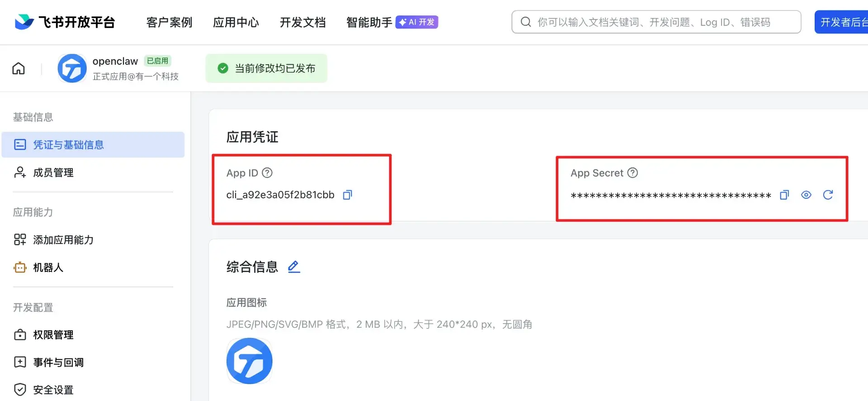This screenshot has width=868, height=401.
Task: Open the 凭证与基础信息 sidebar item
Action: click(x=68, y=145)
